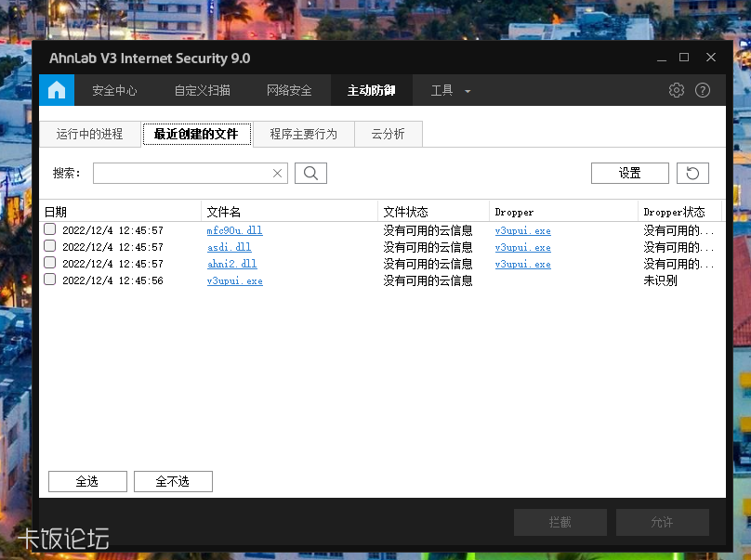Click the 全选 button to select all

coord(87,481)
